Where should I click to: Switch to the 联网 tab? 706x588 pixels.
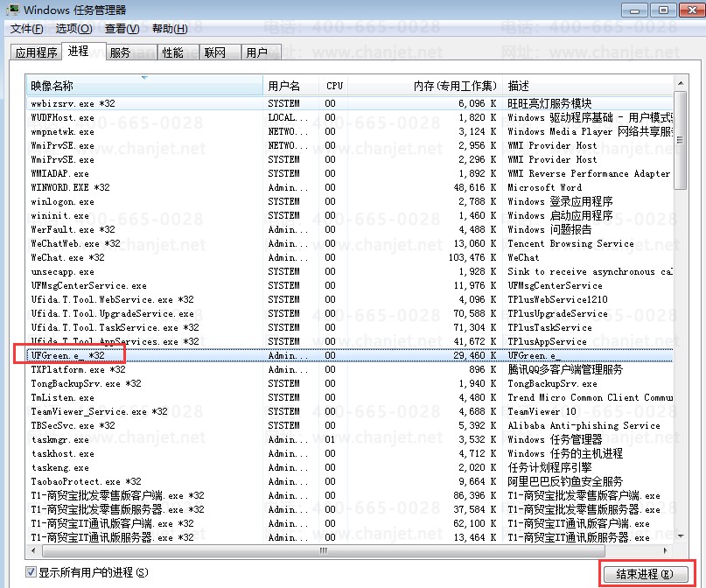click(x=215, y=52)
